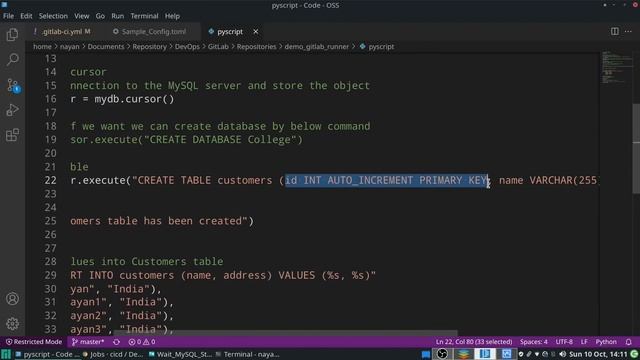Open the Explorer view in activity bar
This screenshot has height=360, width=640.
pos(12,35)
